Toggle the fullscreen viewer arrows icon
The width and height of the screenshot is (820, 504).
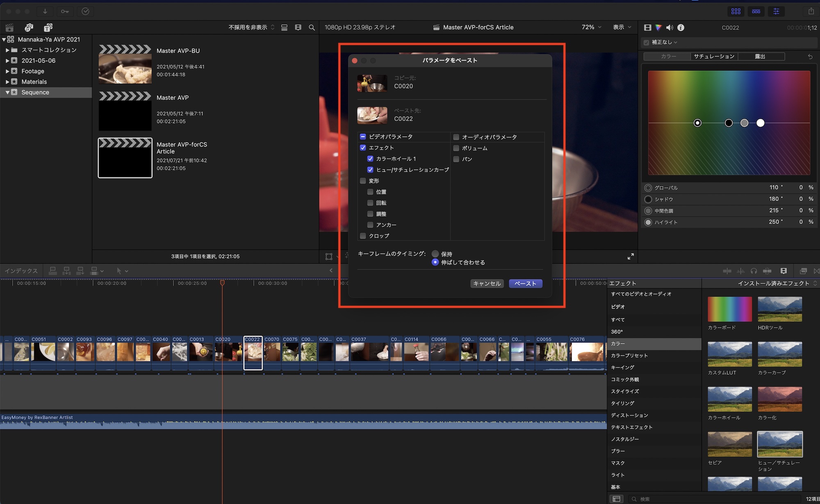pos(631,256)
